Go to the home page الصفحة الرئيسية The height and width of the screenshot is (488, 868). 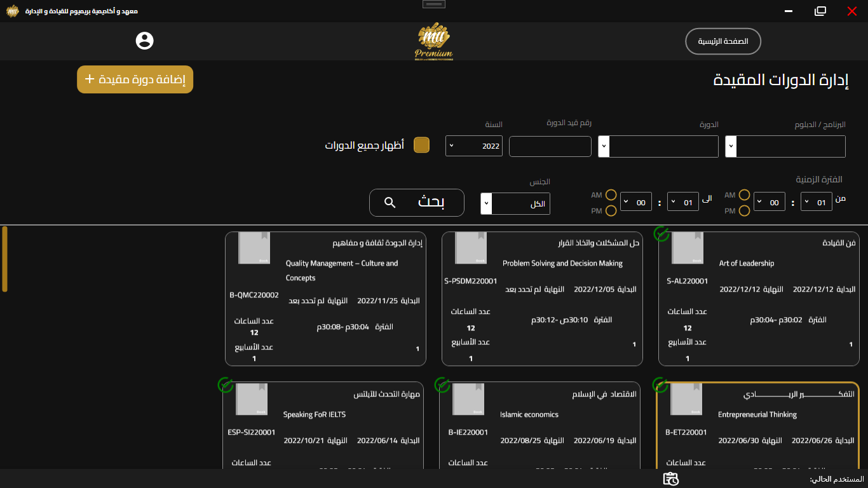pos(723,41)
